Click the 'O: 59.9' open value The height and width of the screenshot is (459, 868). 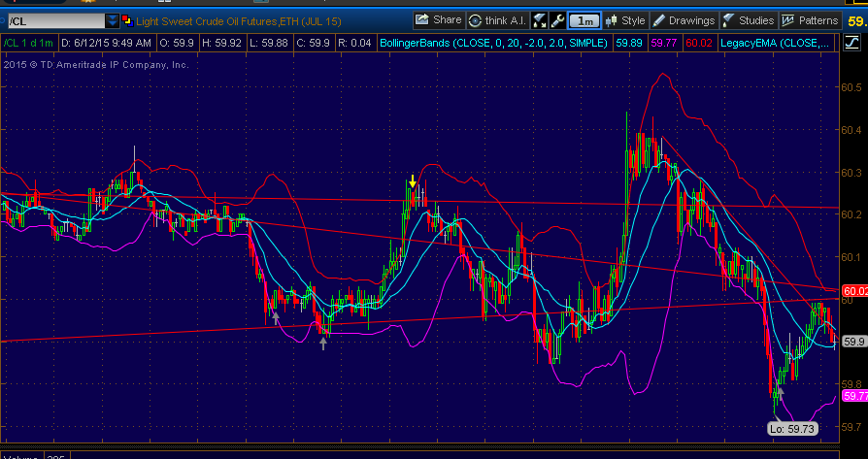(x=176, y=43)
